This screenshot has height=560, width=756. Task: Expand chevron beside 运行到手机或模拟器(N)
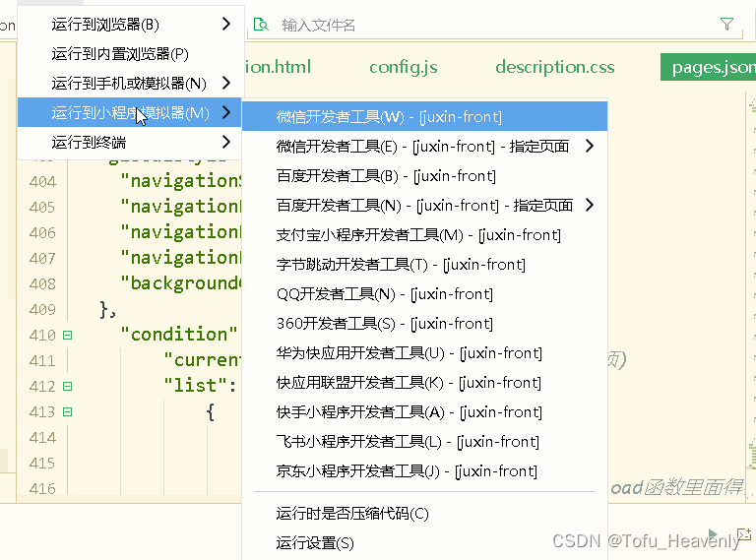click(x=226, y=83)
